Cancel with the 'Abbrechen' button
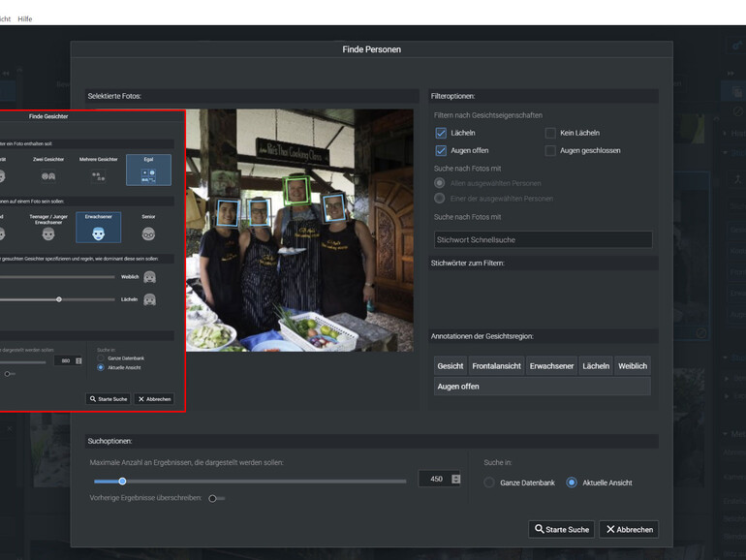Screen dimensions: 746x560 [629, 529]
